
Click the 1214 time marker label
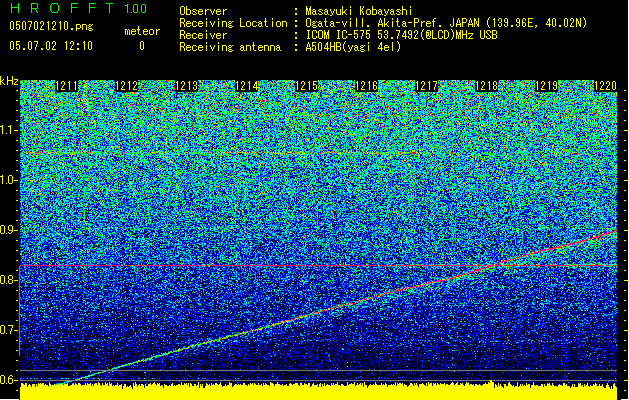(x=247, y=86)
